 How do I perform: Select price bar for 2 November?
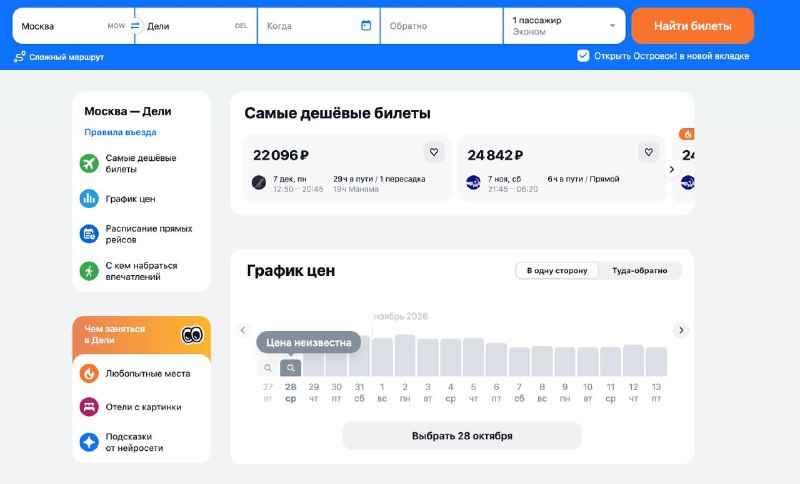click(x=405, y=355)
